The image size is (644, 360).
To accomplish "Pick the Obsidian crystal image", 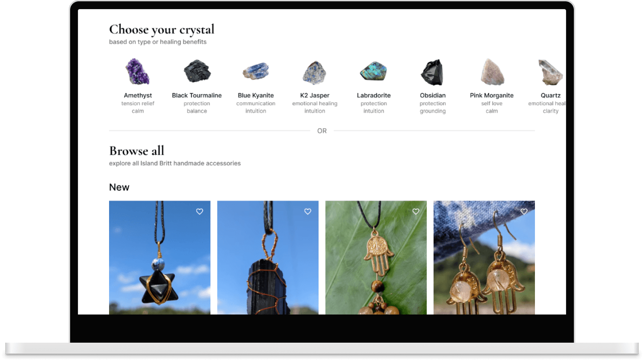I will coord(432,72).
